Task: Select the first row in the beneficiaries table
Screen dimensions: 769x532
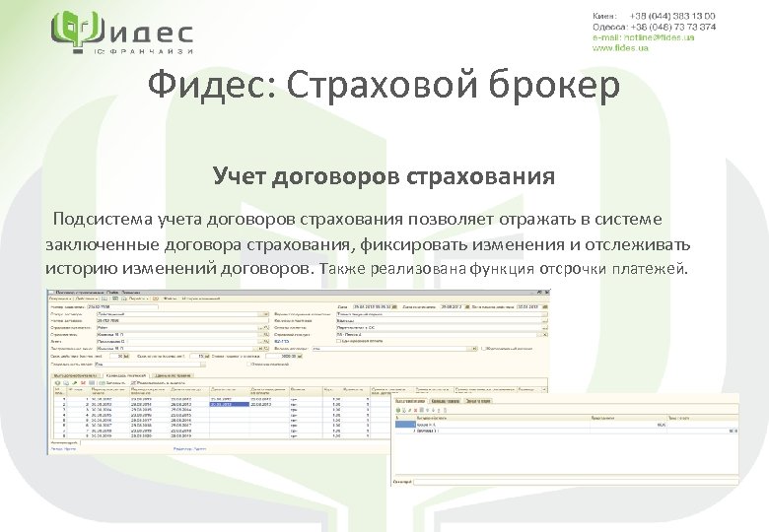Action: coord(567,425)
